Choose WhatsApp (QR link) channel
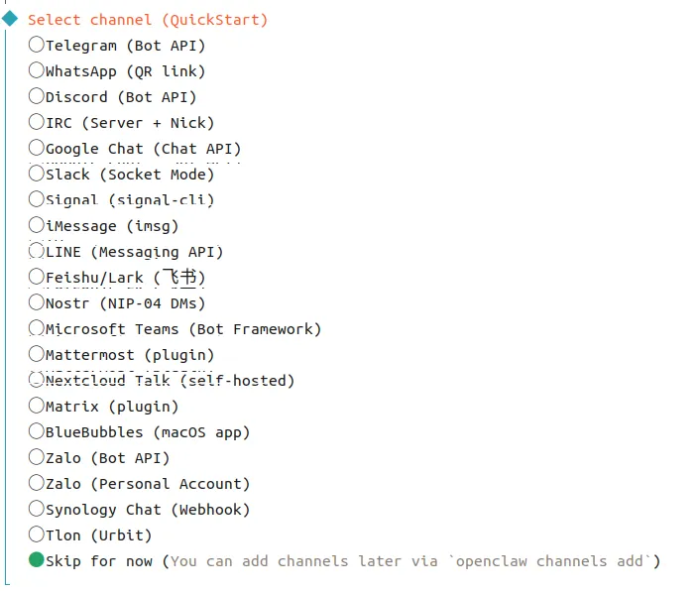The image size is (700, 593). pyautogui.click(x=37, y=70)
